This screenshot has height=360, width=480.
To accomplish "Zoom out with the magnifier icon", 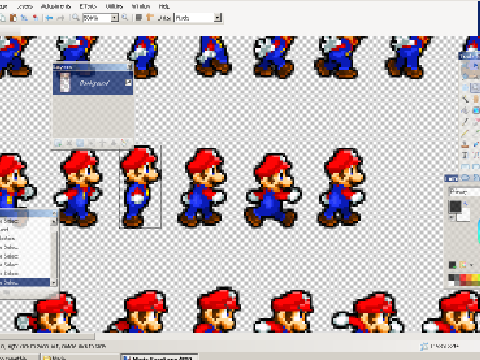I will 76,18.
